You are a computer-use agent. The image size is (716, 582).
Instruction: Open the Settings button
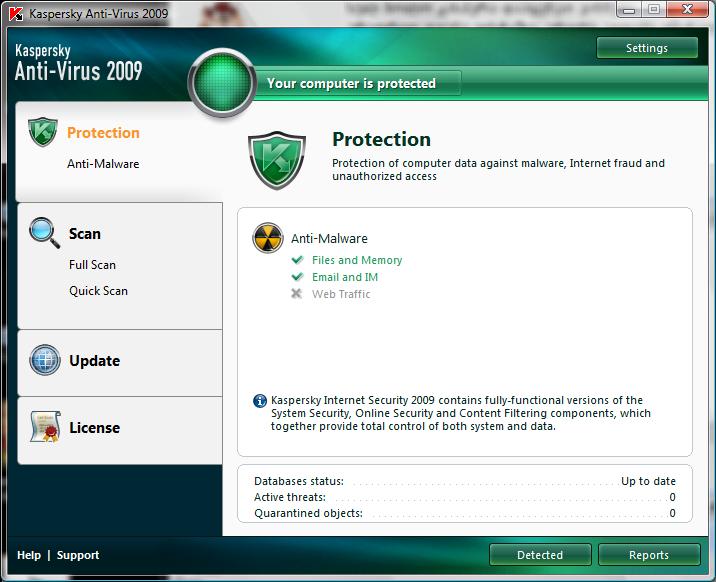pyautogui.click(x=647, y=48)
